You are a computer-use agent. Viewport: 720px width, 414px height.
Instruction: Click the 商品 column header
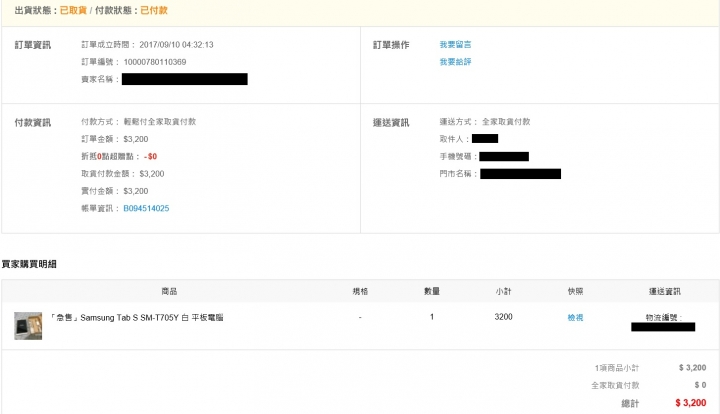[x=169, y=291]
